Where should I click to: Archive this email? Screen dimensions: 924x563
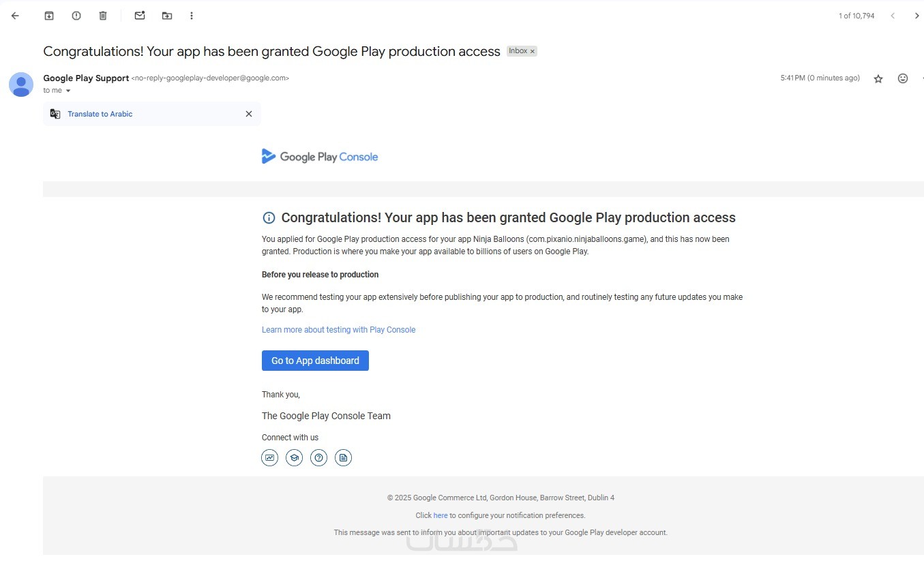49,16
